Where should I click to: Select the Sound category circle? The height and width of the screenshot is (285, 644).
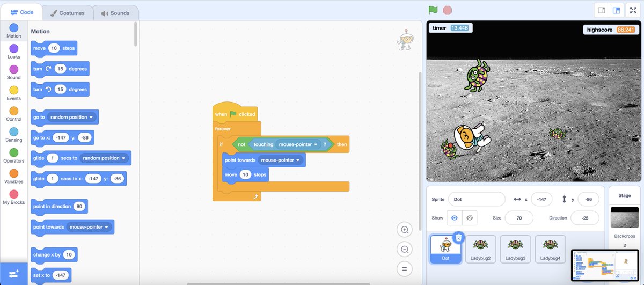[14, 69]
